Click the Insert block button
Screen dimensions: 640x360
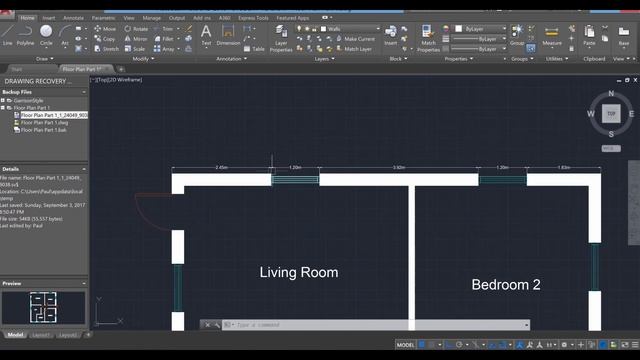(x=390, y=35)
